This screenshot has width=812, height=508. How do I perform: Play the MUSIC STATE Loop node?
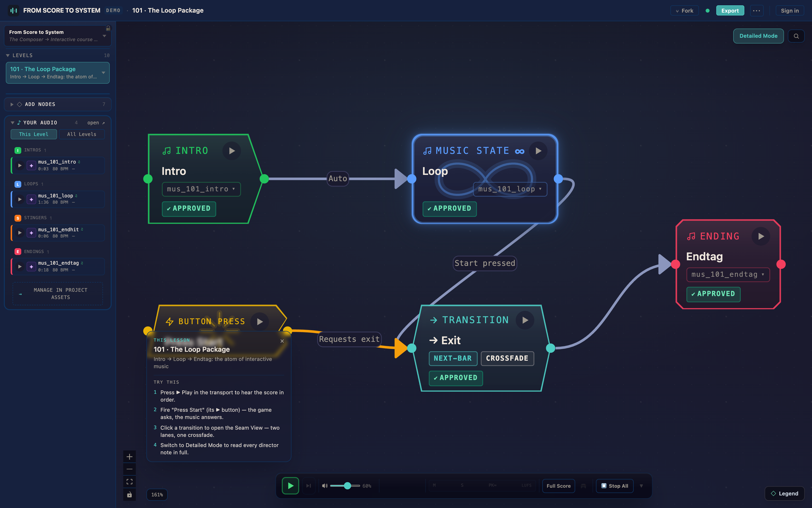(x=538, y=151)
